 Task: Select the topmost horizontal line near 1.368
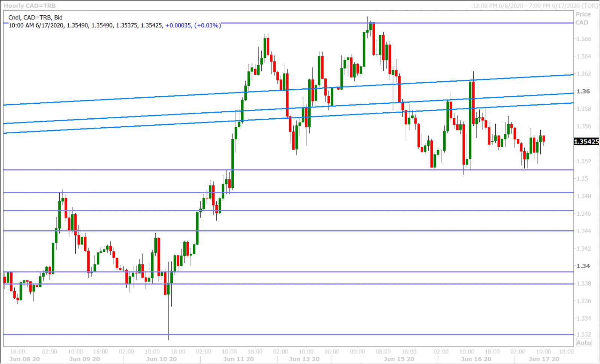(x=289, y=23)
